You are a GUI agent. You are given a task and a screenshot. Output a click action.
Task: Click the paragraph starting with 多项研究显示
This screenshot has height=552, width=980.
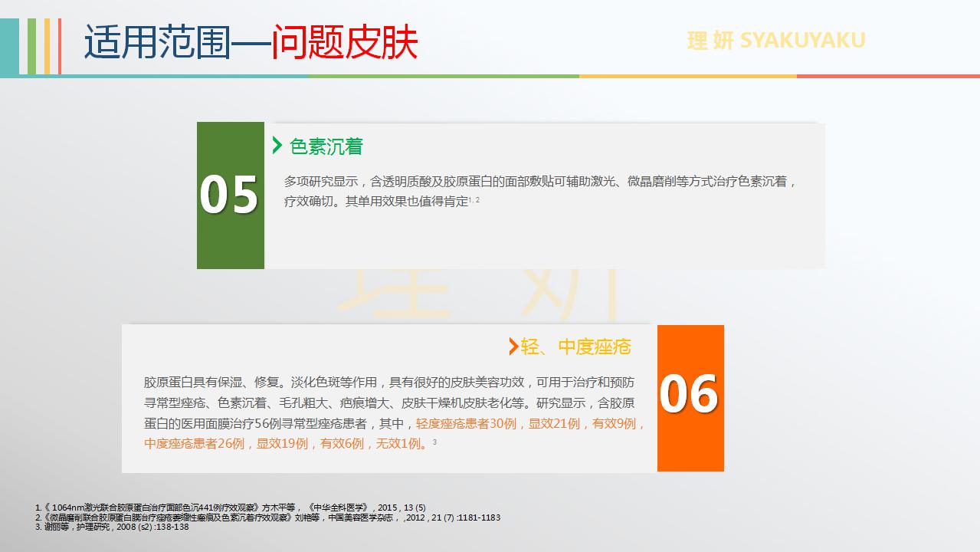coord(540,191)
